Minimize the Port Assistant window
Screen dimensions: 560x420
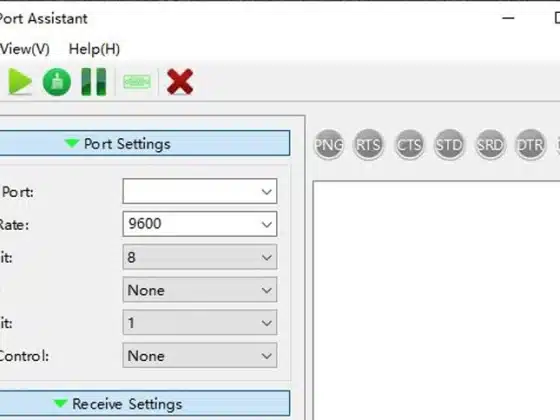(x=508, y=18)
